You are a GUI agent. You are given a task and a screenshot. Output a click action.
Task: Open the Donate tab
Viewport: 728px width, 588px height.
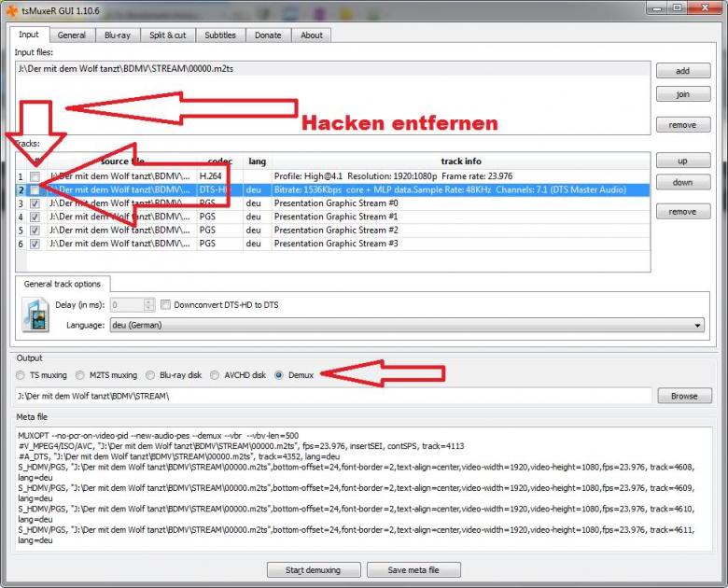268,35
